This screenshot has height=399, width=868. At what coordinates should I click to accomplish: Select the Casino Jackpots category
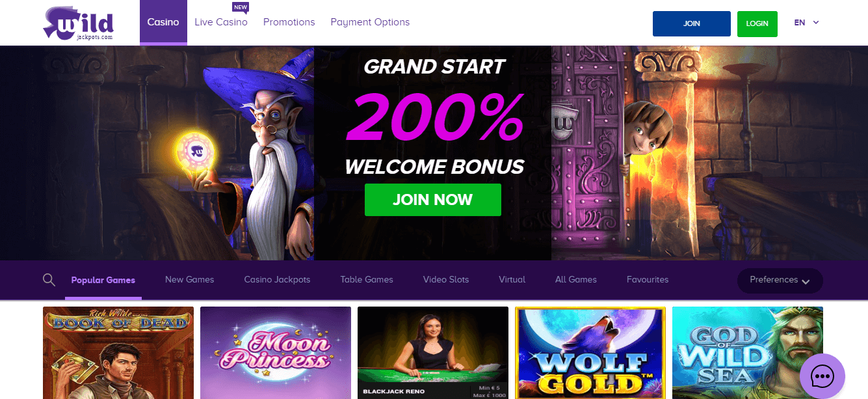pyautogui.click(x=277, y=279)
